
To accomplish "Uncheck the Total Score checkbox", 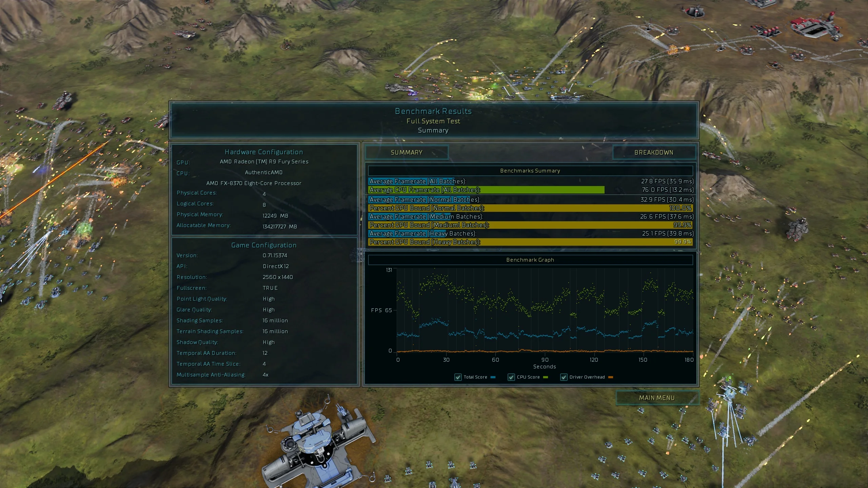I will point(458,377).
